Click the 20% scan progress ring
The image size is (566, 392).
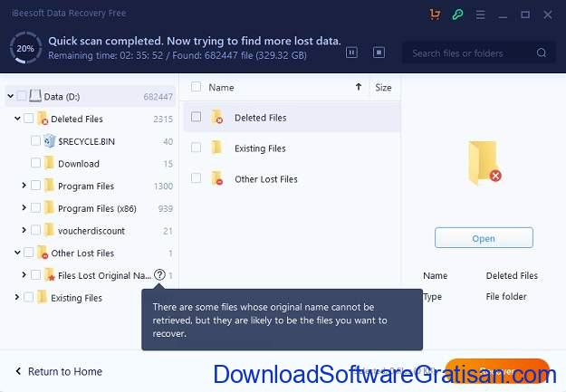25,48
